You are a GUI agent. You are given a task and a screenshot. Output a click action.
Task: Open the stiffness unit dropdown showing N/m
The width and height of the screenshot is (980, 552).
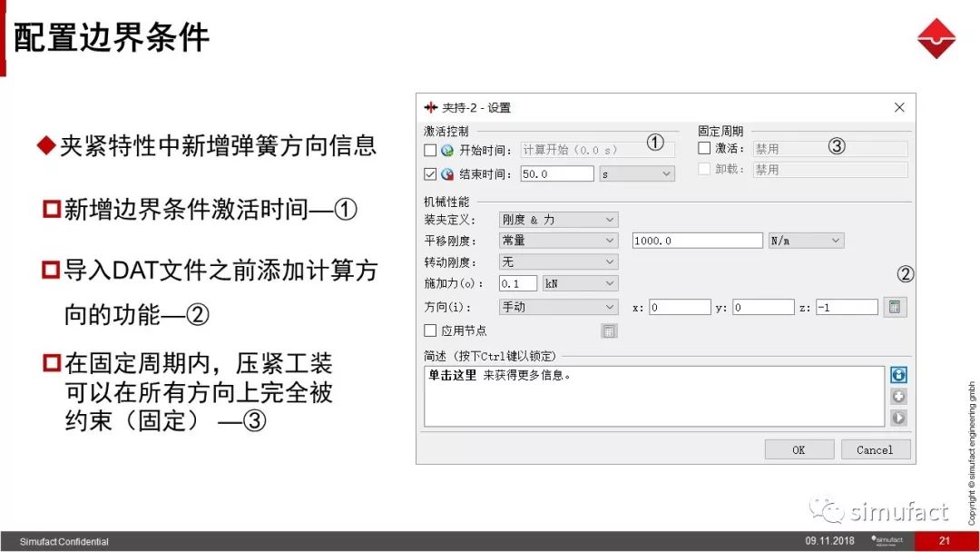pyautogui.click(x=806, y=241)
